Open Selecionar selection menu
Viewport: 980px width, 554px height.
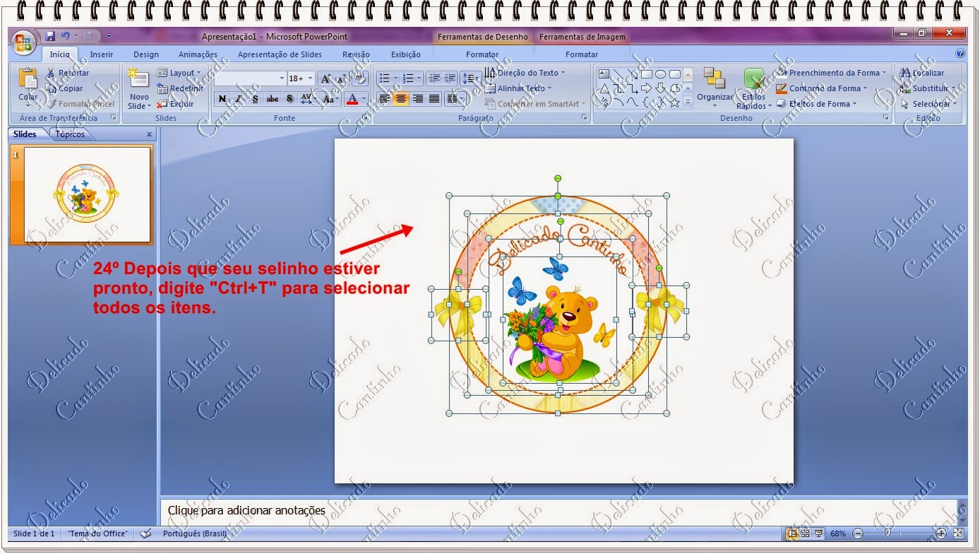pos(928,104)
